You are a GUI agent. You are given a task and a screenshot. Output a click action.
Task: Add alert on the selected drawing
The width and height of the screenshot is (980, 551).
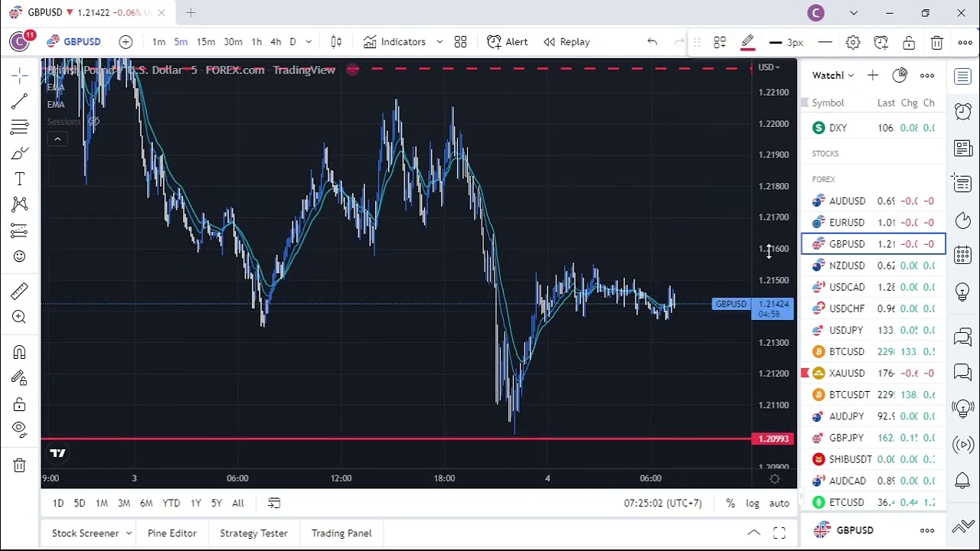tap(880, 43)
